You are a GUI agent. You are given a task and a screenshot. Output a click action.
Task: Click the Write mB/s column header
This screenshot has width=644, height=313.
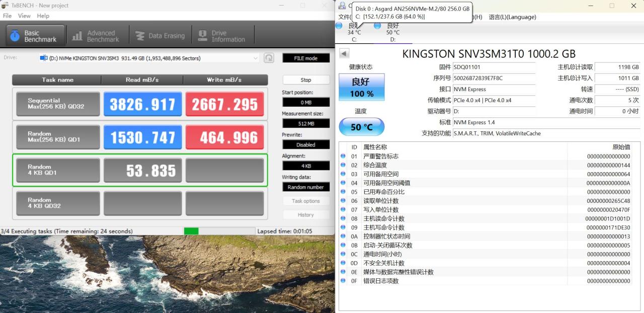[224, 80]
